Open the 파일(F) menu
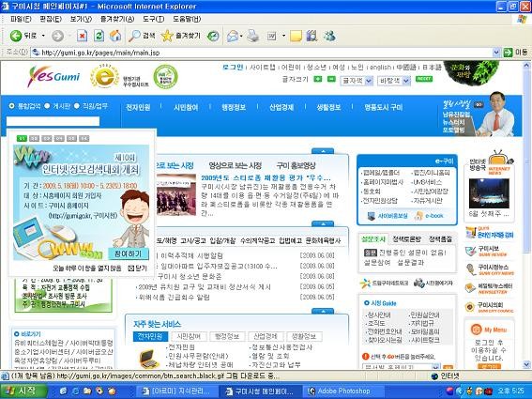Viewport: 532px width, 399px height. [21, 19]
